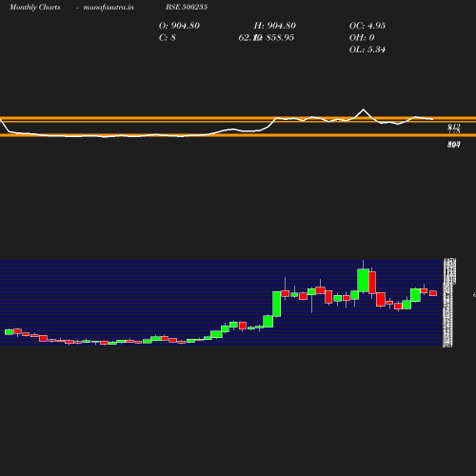Select the "OC: 4.95" value

point(367,26)
